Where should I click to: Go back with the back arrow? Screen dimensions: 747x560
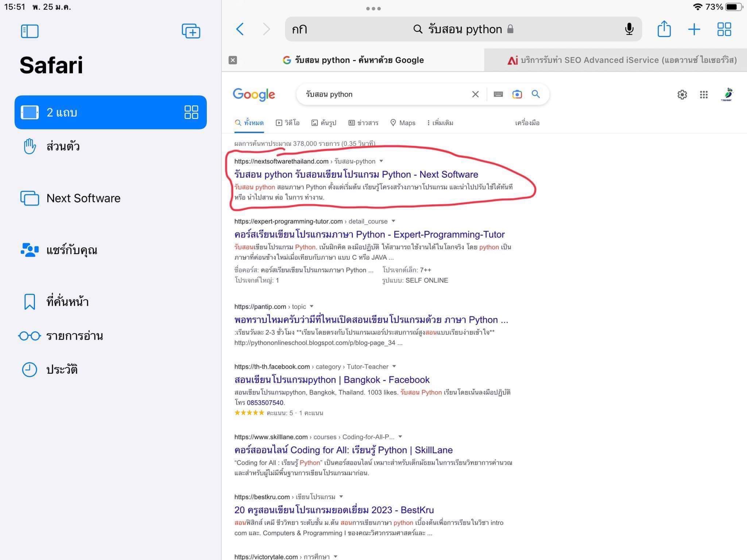(240, 29)
